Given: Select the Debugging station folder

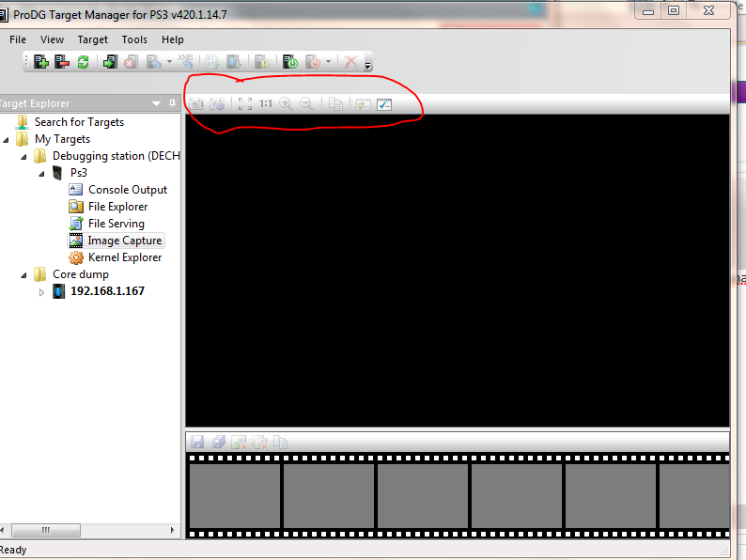Looking at the screenshot, I should 117,156.
